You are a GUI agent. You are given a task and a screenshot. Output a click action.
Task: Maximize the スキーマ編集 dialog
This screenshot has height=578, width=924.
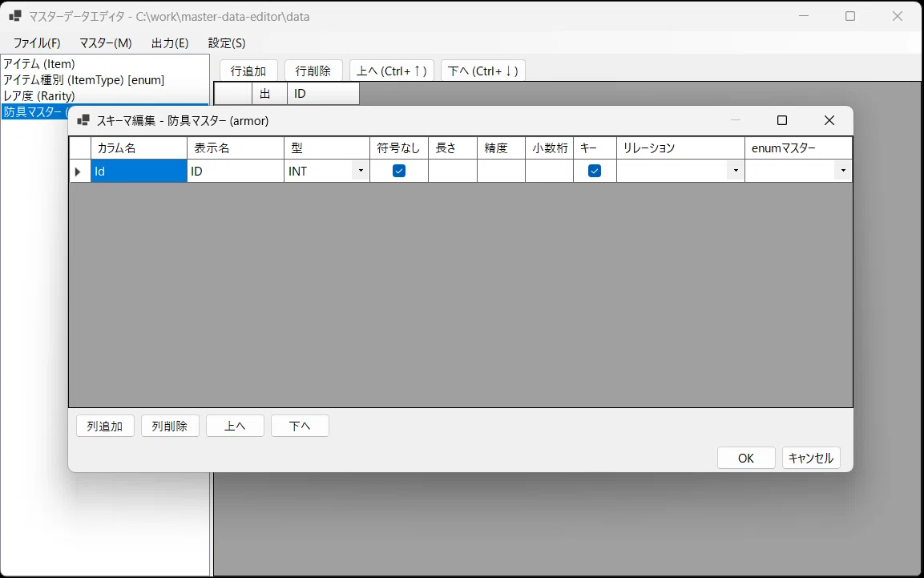(x=782, y=120)
